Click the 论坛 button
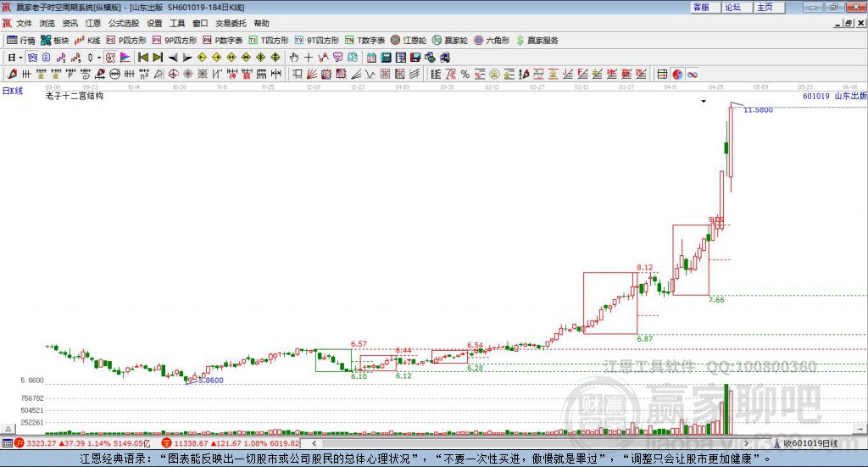 pyautogui.click(x=737, y=7)
